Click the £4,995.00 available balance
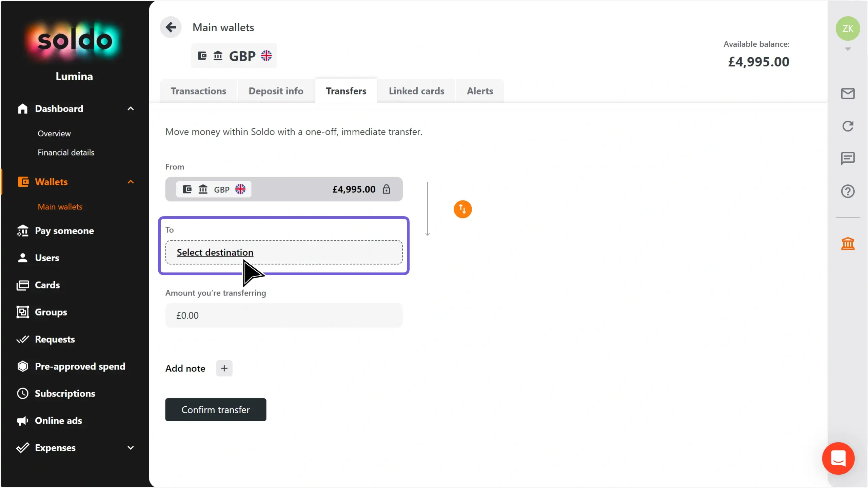 759,62
